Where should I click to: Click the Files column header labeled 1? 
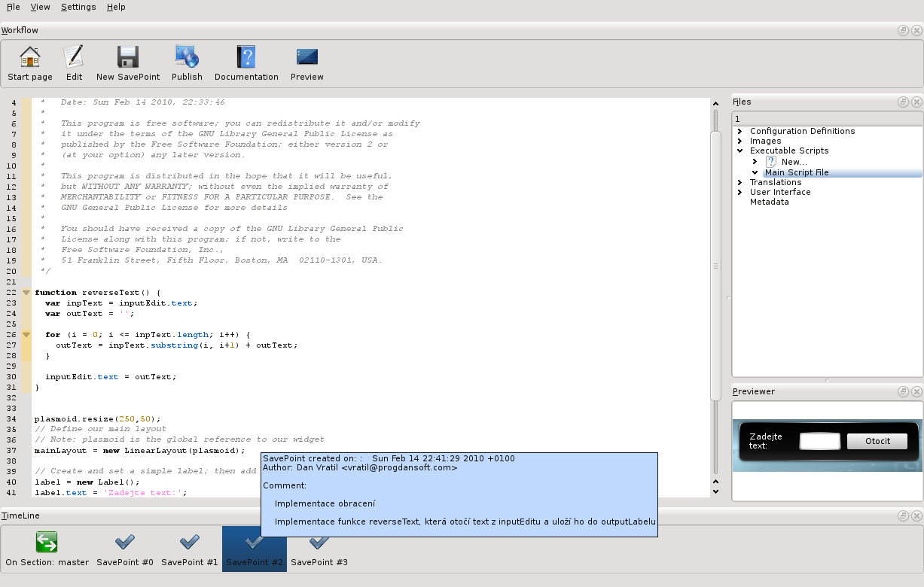[x=827, y=119]
